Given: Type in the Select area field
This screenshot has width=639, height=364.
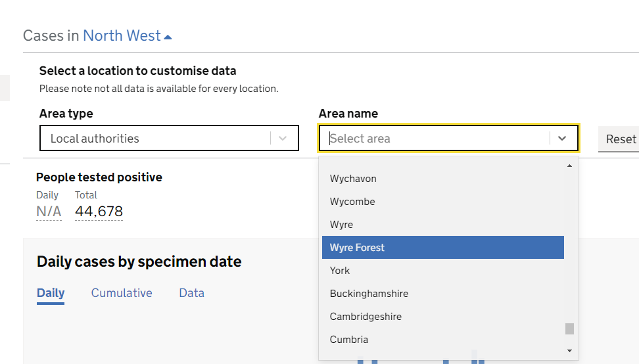Looking at the screenshot, I should (434, 139).
